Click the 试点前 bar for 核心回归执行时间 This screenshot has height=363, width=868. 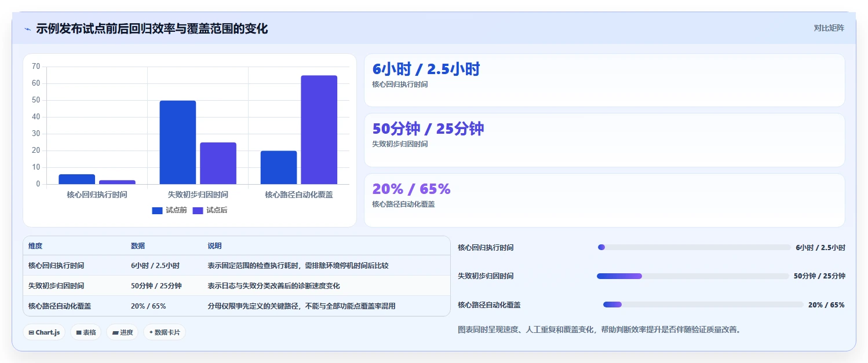click(x=76, y=179)
